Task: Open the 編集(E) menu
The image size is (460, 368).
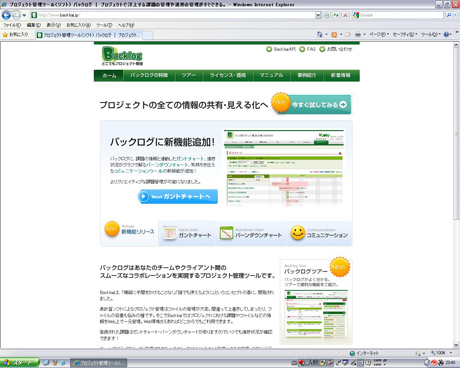Action: point(33,25)
